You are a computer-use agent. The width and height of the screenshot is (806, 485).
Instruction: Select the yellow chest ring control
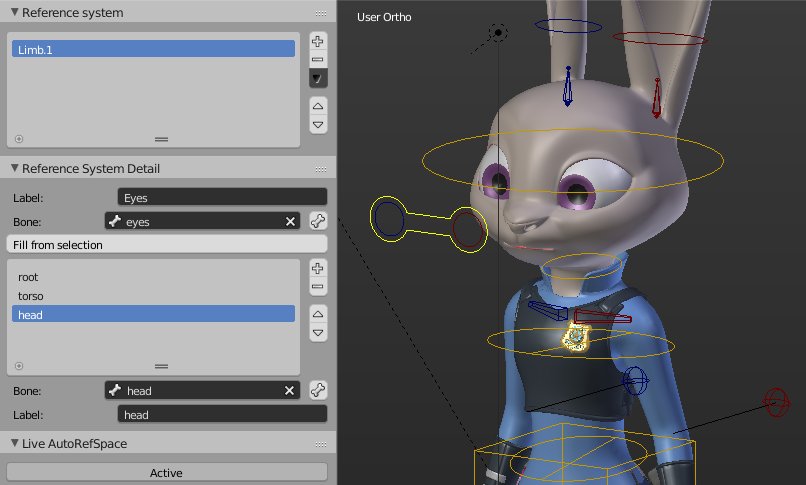point(580,342)
